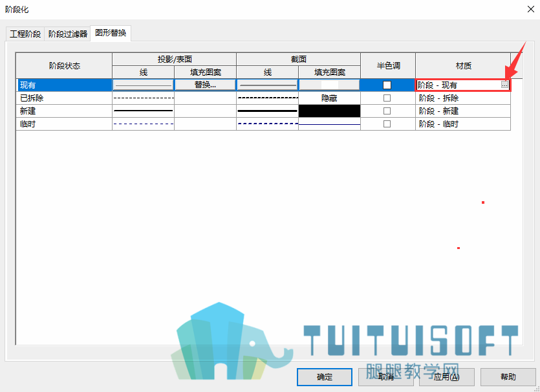Select 隐藏 cut pattern cell in 已拆除
The height and width of the screenshot is (392, 540).
point(330,98)
